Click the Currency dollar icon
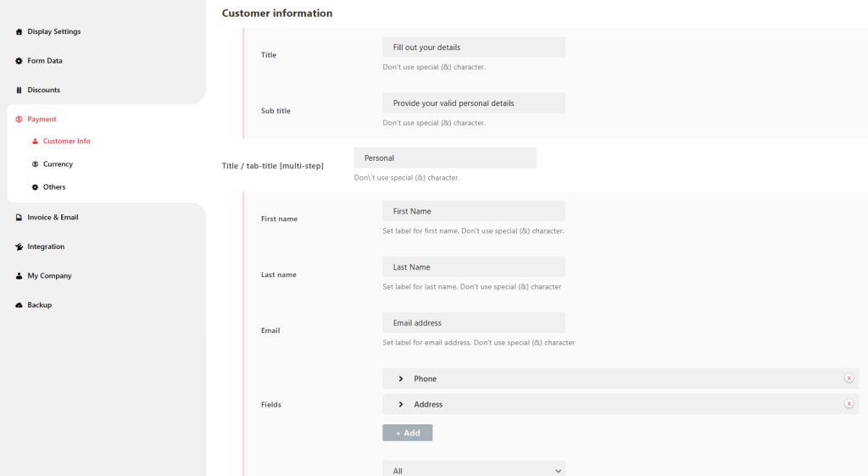This screenshot has height=476, width=868. tap(35, 164)
